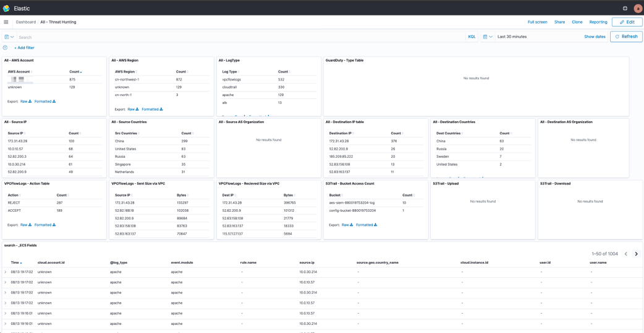Screen dimensions: 644x333
Task: Export S3Trail Bucket table as Raw
Action: tap(347, 225)
